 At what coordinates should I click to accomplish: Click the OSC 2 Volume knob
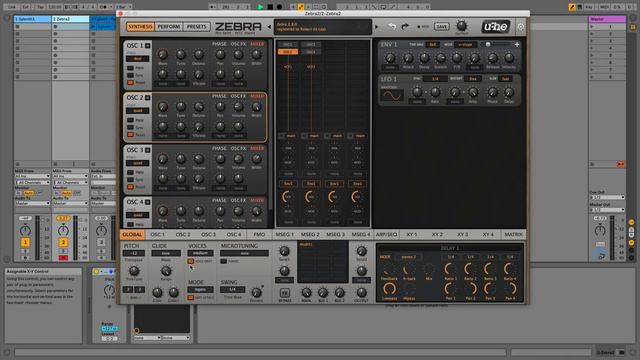coord(238,107)
